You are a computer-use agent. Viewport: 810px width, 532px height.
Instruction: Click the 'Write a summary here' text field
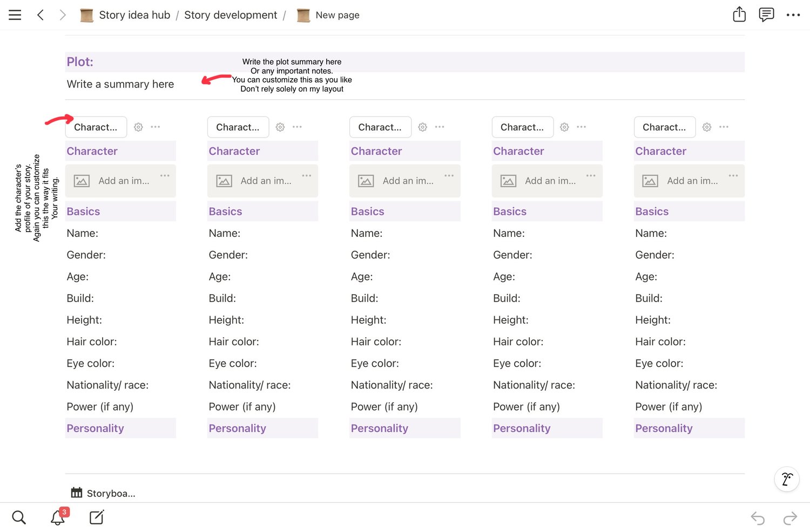click(x=120, y=84)
